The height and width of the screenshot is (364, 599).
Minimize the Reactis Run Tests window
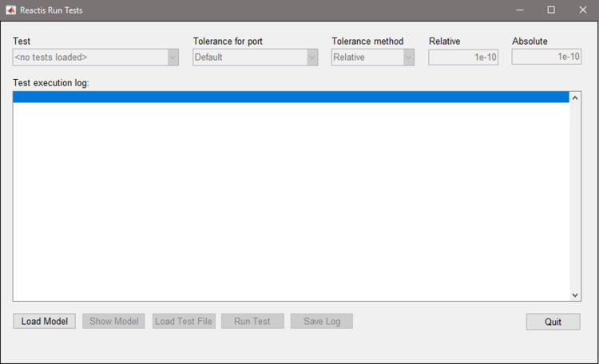[520, 10]
